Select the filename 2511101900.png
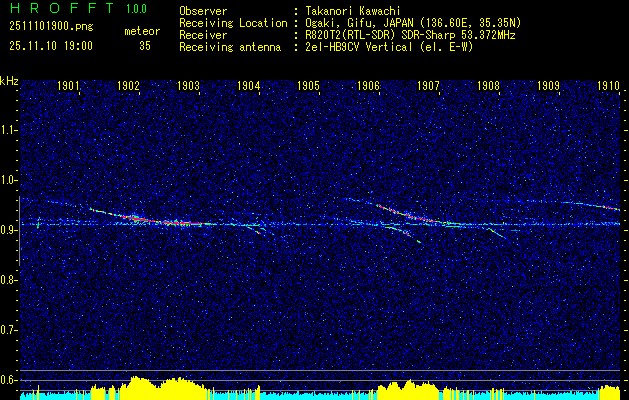Image resolution: width=629 pixels, height=400 pixels. [x=51, y=27]
